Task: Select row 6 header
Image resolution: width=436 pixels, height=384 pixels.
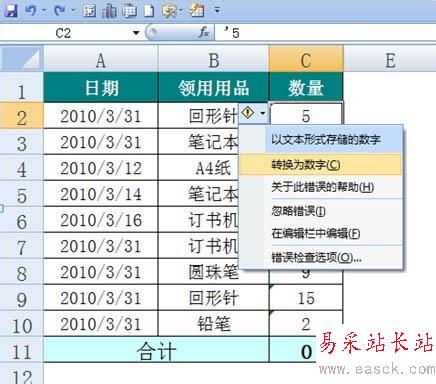Action: (22, 220)
